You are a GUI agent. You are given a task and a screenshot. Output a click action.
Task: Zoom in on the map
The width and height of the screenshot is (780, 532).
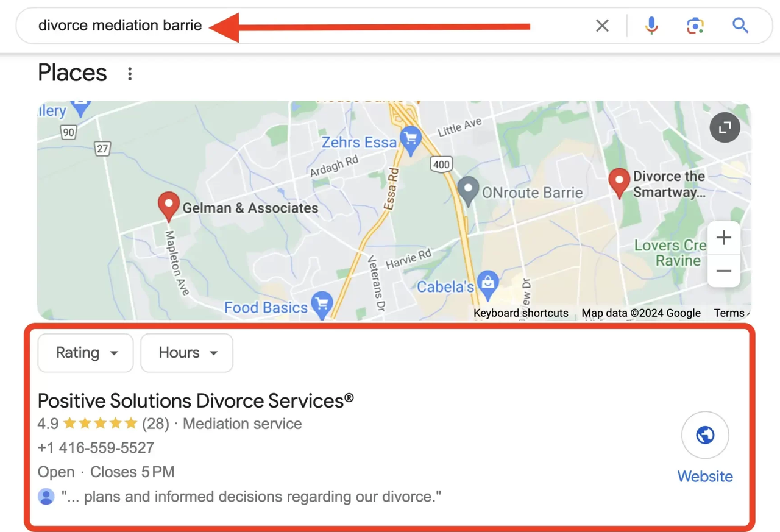pos(724,238)
